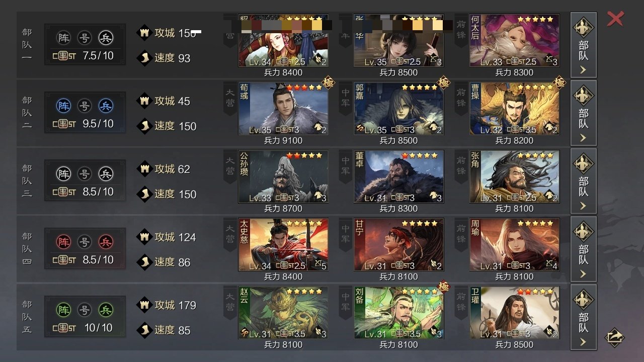The width and height of the screenshot is (644, 362).
Task: Select the 曹操 general card
Action: (515, 109)
